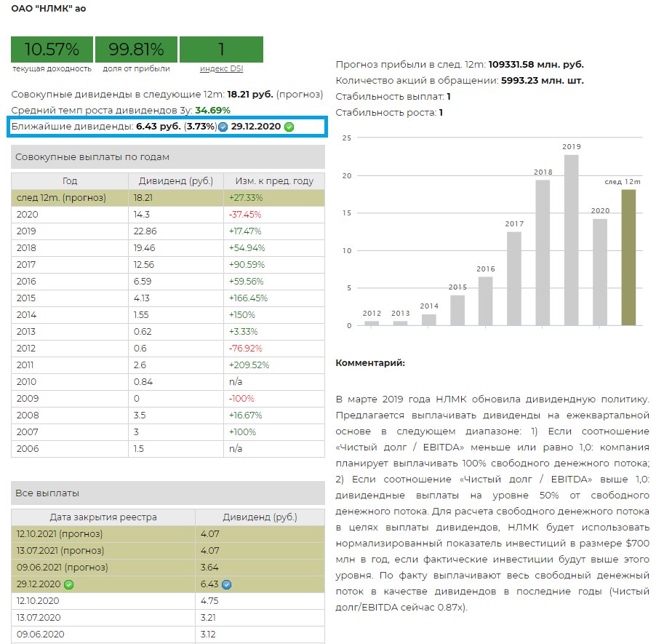
Task: Click the 10.57% current yield box
Action: click(52, 49)
